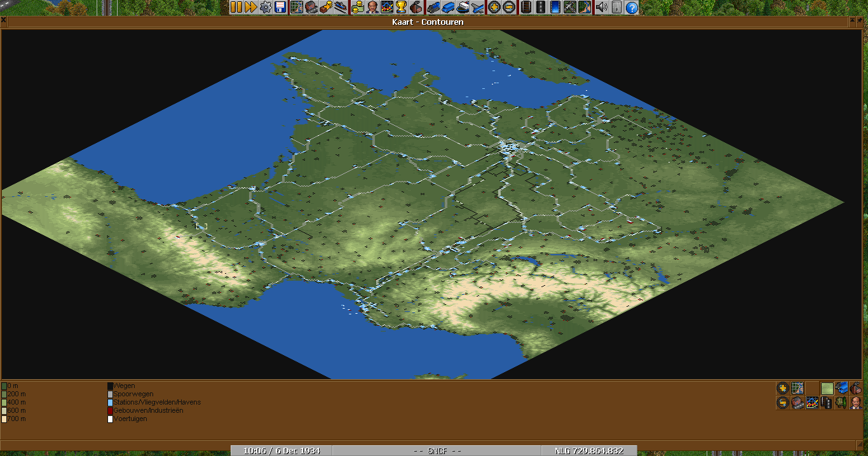Click the date '6 Dec 1934' in status bar
This screenshot has height=456, width=868.
pos(297,451)
